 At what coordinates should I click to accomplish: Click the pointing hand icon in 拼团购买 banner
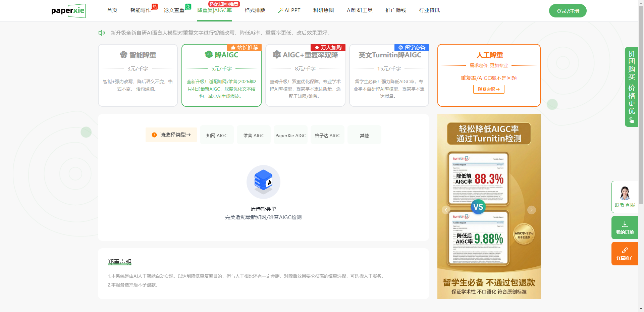click(x=632, y=120)
